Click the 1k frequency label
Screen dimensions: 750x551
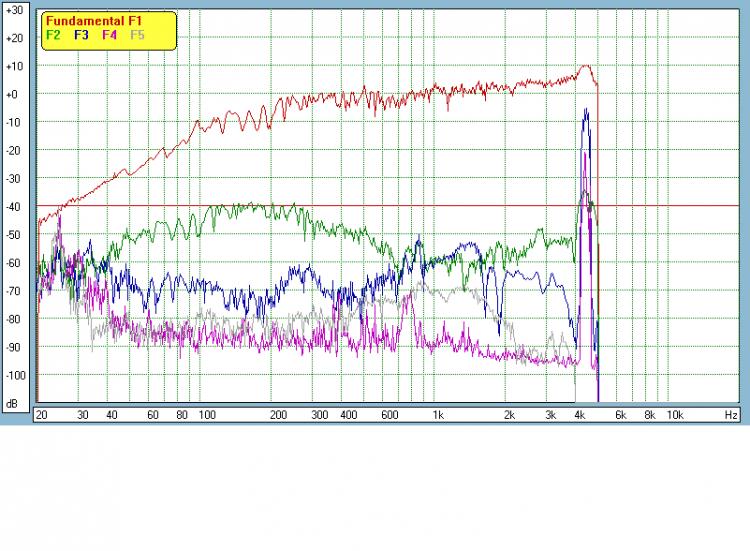(x=438, y=415)
